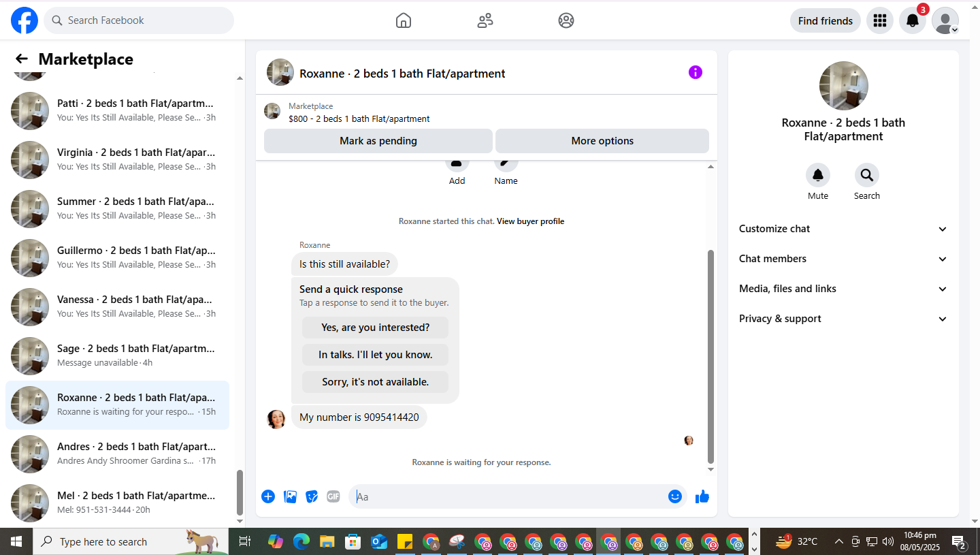Click the Search Facebook field
The width and height of the screenshot is (980, 555).
tap(139, 20)
